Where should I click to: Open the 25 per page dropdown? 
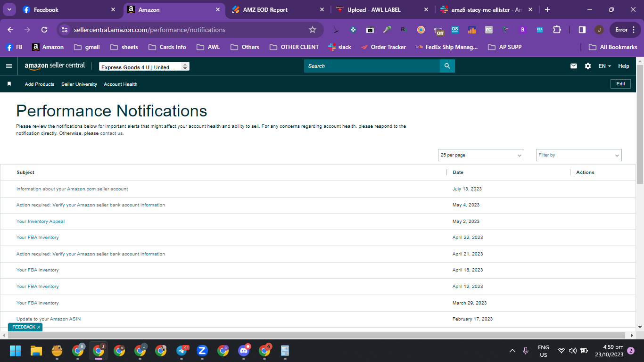pyautogui.click(x=481, y=155)
